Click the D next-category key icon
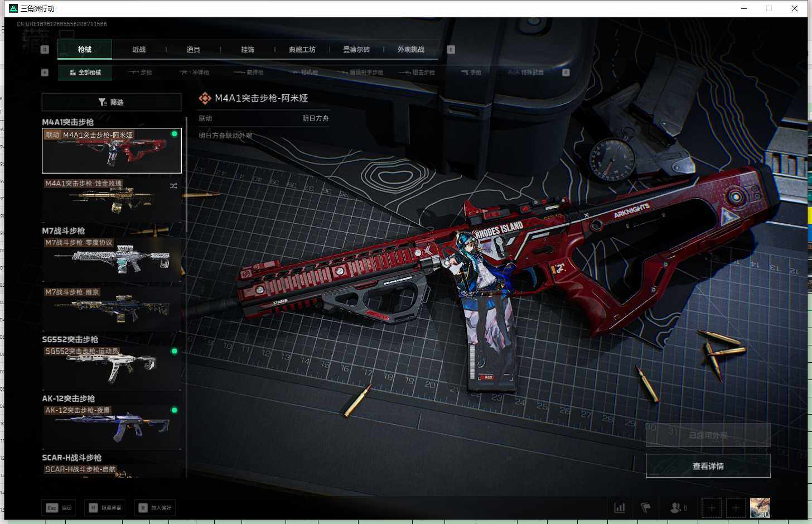Screen dimensions: 812x524 566,73
